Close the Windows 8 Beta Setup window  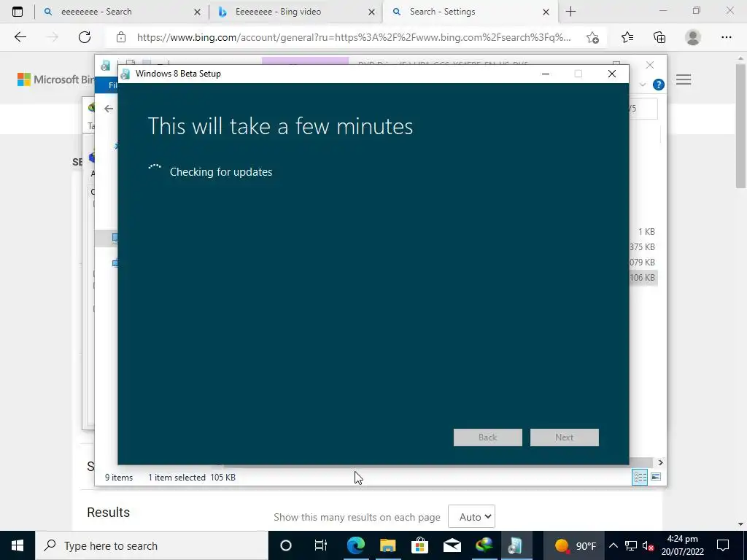tap(612, 74)
